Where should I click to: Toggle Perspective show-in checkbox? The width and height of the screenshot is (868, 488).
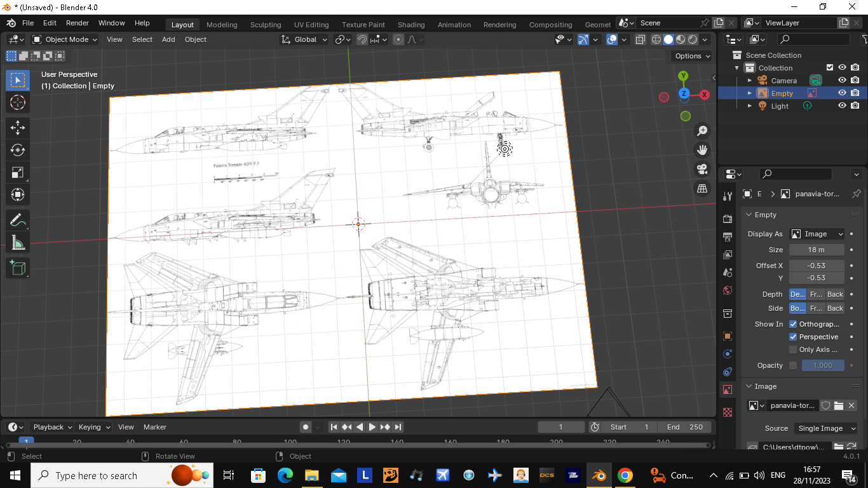pos(793,337)
